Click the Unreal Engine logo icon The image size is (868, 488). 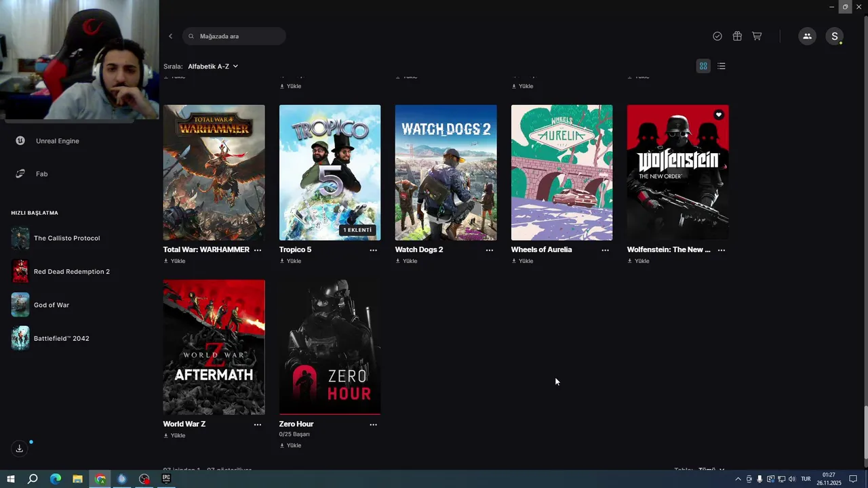(x=20, y=141)
